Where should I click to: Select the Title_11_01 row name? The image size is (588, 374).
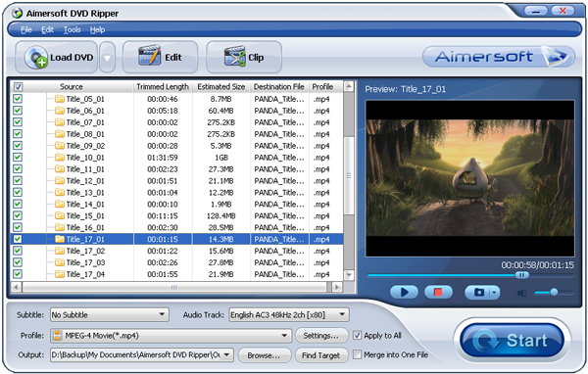point(85,169)
